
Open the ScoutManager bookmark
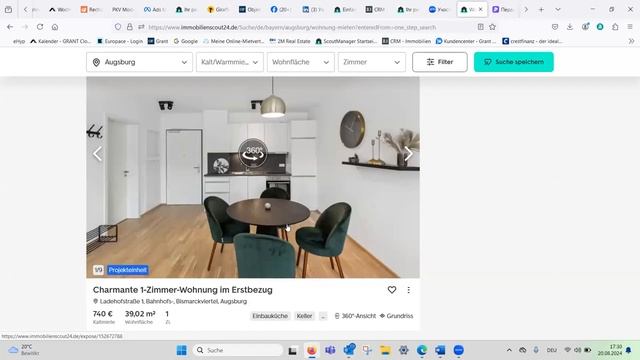(x=346, y=41)
